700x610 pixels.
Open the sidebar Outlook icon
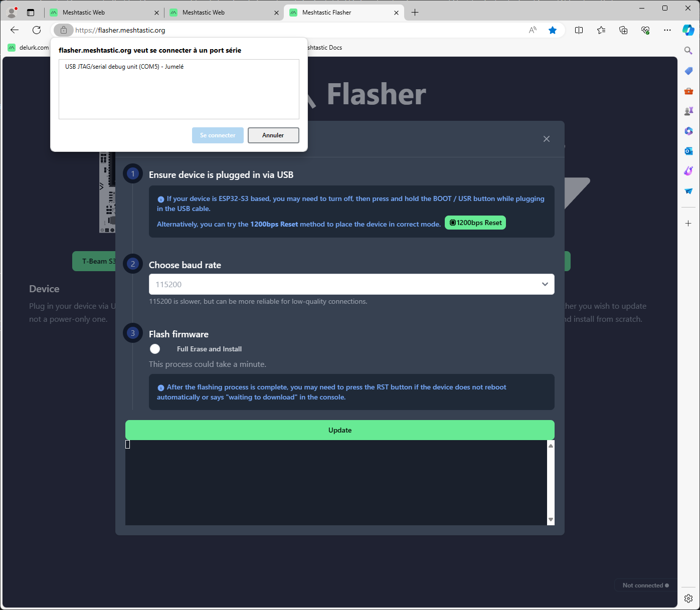pos(688,151)
